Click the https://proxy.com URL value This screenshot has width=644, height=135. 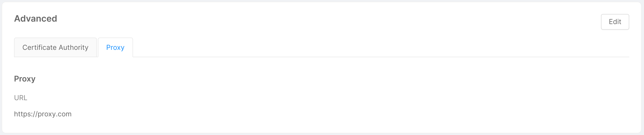click(43, 114)
